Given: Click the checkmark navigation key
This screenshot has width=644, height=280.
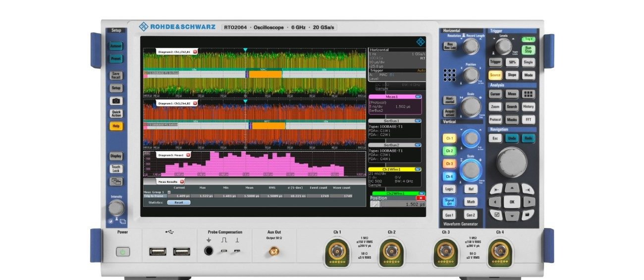Looking at the screenshot, I should 497,215.
